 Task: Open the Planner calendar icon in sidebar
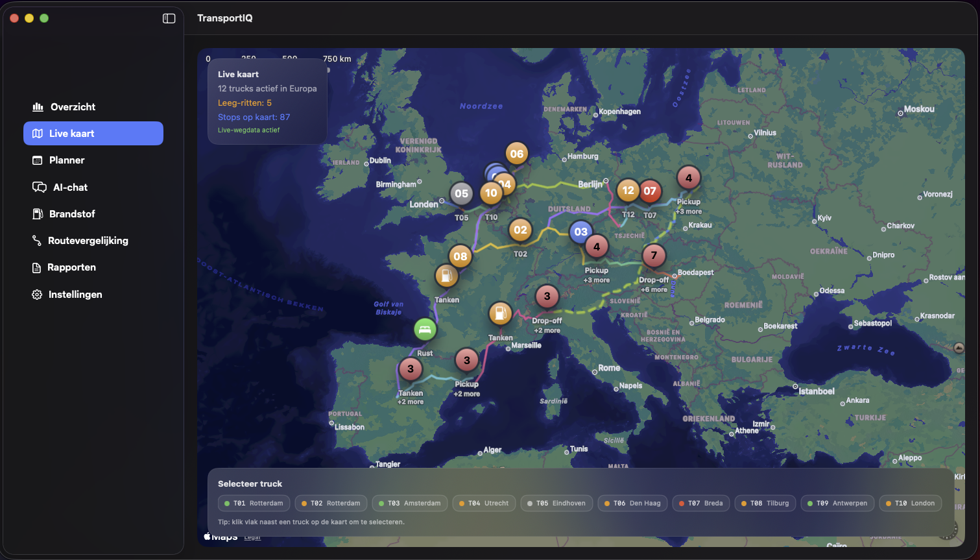click(36, 160)
